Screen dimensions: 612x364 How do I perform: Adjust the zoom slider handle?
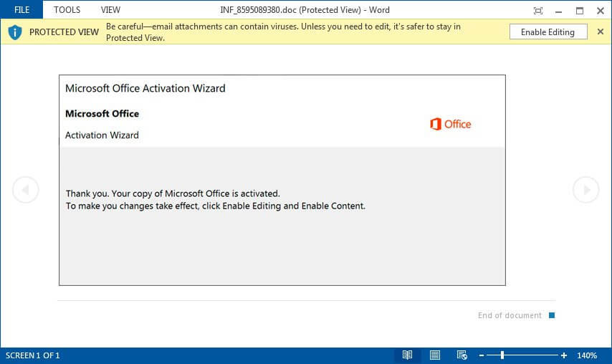[x=502, y=355]
